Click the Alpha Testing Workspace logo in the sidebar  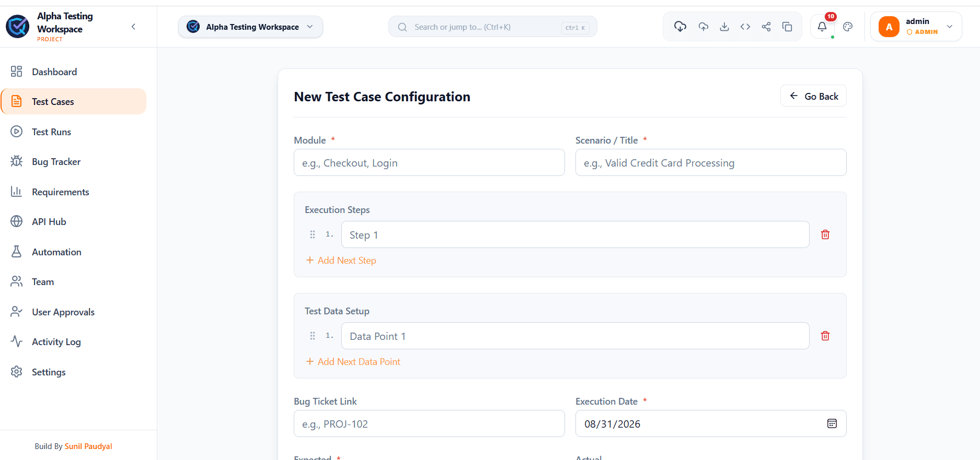18,26
